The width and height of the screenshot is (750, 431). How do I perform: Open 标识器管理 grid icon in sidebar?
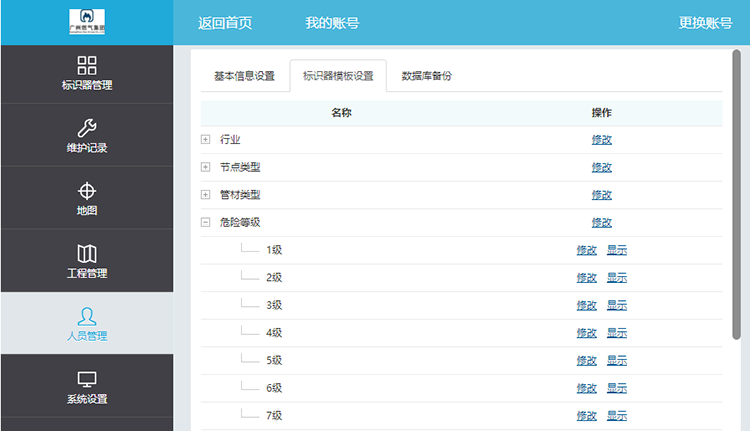pyautogui.click(x=87, y=65)
